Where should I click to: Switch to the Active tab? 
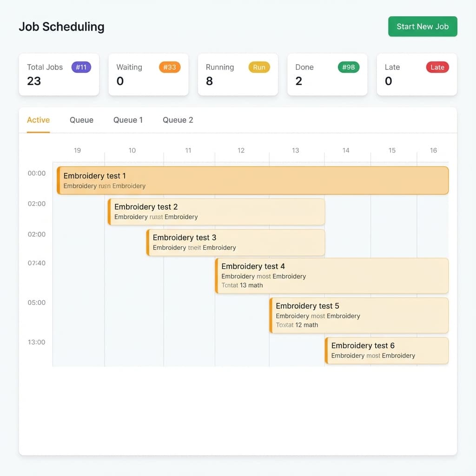38,120
